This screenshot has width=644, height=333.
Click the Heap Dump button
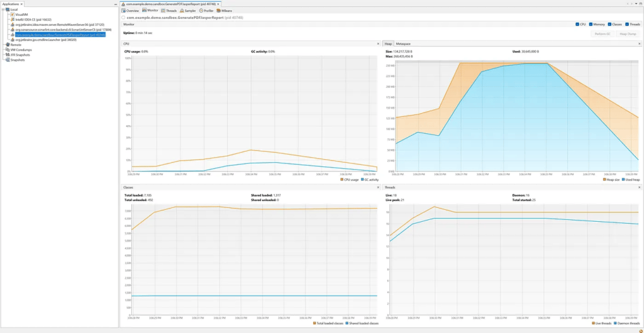627,34
